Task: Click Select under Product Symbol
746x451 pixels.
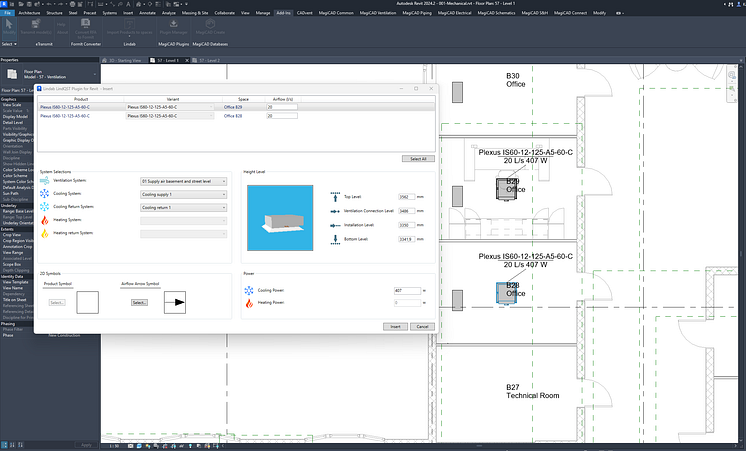Action: (57, 303)
